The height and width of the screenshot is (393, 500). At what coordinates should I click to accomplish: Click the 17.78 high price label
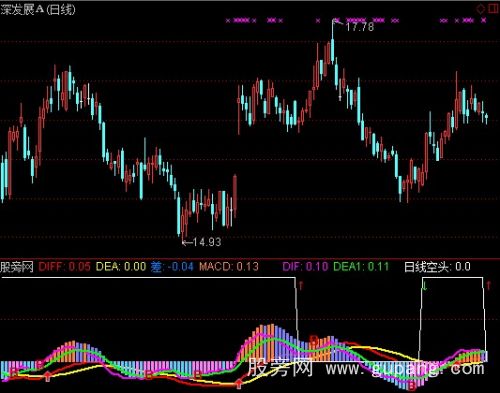[x=359, y=27]
